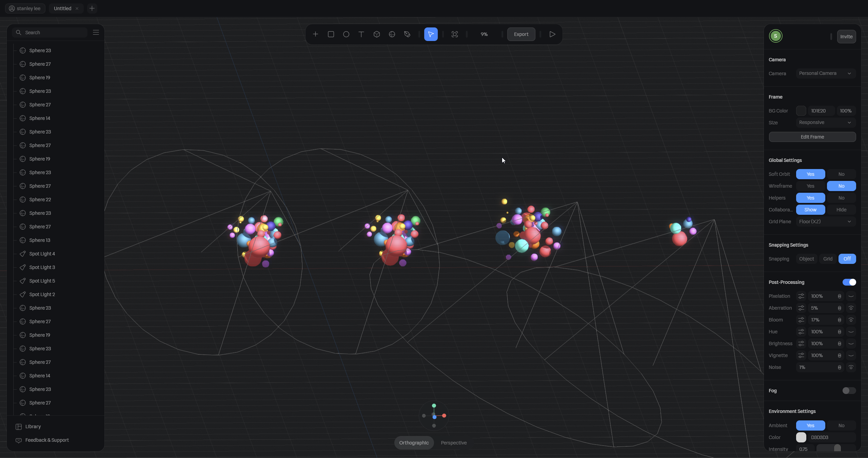Select the pen path tool
The height and width of the screenshot is (458, 868).
tap(407, 34)
